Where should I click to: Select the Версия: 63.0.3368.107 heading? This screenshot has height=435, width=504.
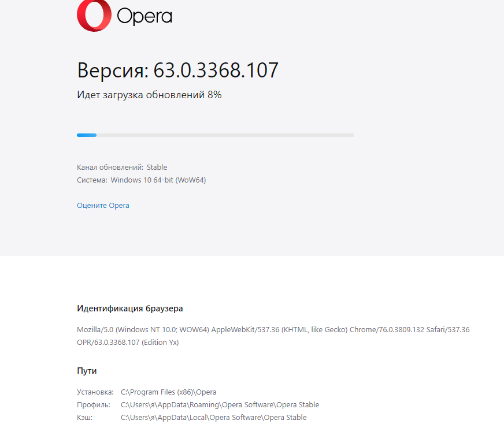(x=177, y=70)
